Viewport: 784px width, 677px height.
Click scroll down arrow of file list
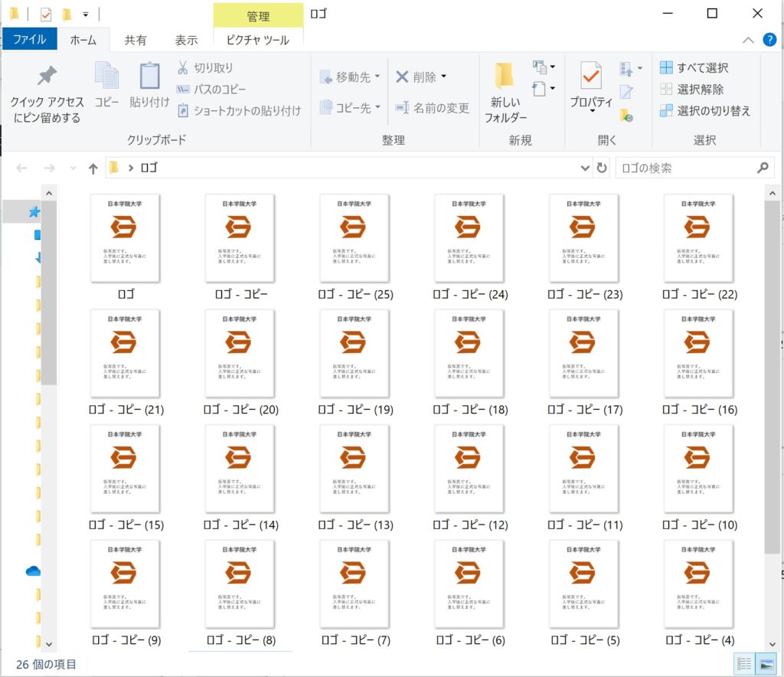[x=772, y=645]
